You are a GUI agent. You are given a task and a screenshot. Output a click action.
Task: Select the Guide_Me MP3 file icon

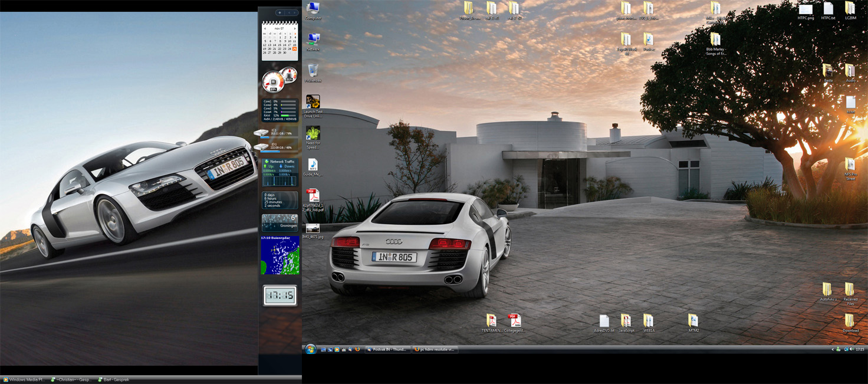[x=313, y=167]
